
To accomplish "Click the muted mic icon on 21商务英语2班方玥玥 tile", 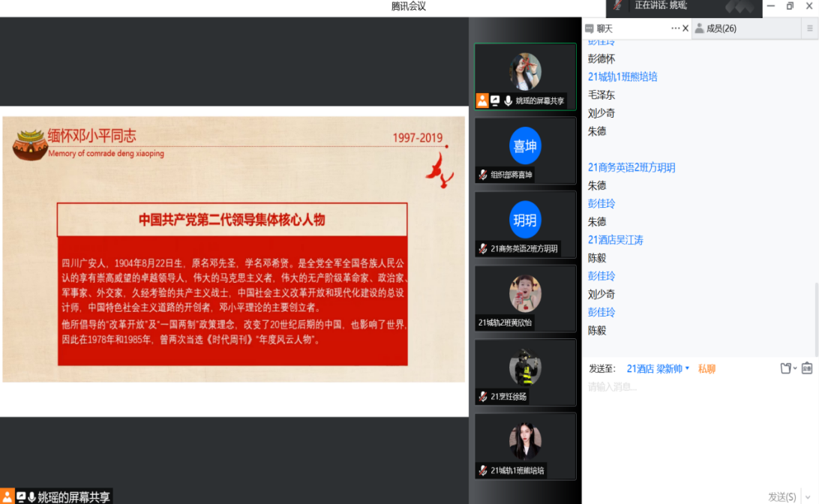I will point(484,249).
